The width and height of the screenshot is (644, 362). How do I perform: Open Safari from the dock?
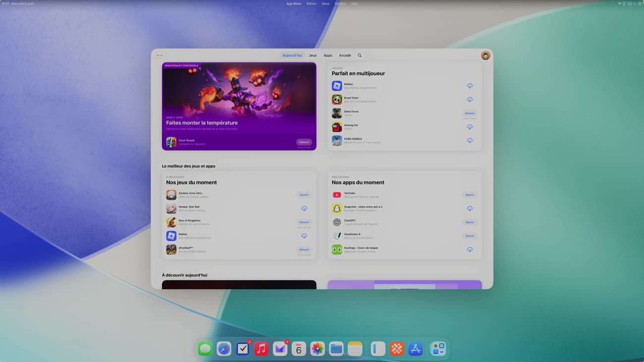224,349
